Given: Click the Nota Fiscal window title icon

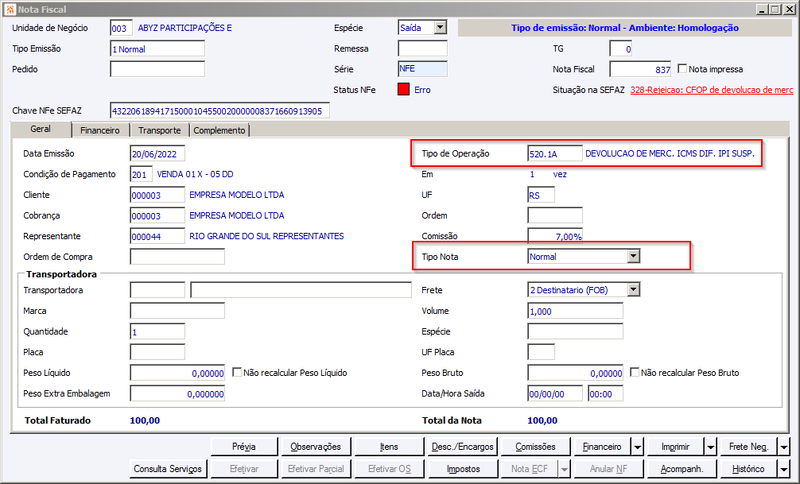Looking at the screenshot, I should pyautogui.click(x=10, y=9).
